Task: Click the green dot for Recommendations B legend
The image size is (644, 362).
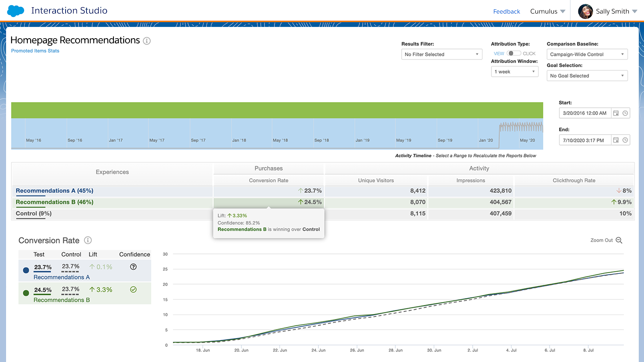Action: click(x=26, y=293)
